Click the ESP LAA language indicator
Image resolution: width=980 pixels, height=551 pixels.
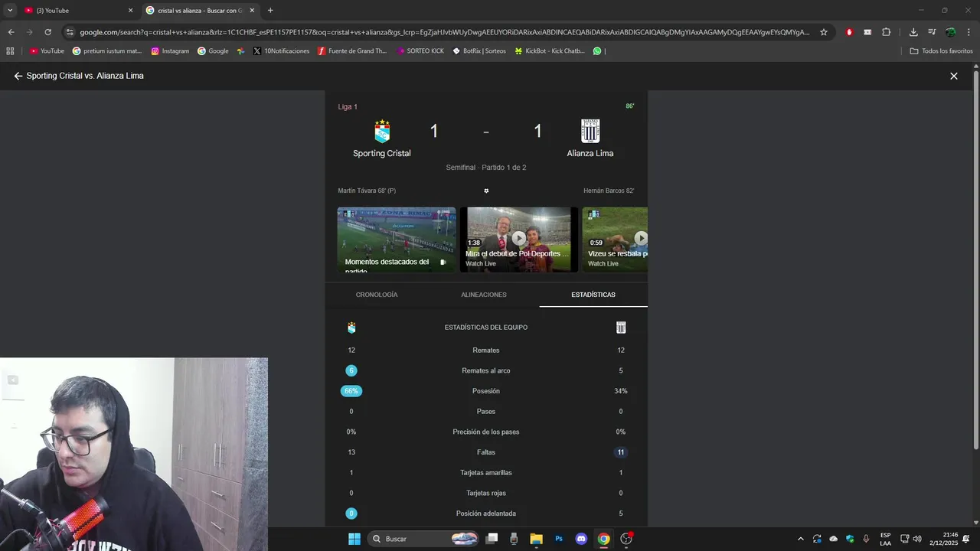(885, 539)
